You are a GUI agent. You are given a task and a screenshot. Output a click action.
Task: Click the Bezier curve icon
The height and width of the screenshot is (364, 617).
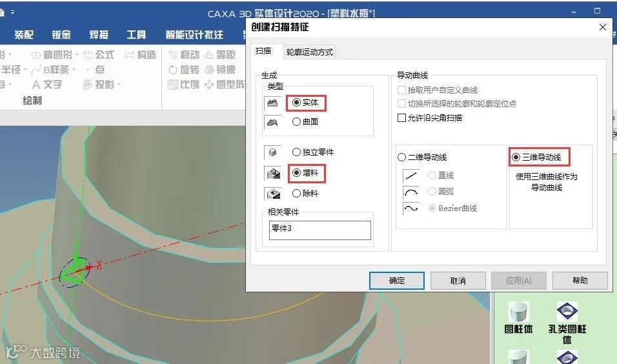coord(411,208)
